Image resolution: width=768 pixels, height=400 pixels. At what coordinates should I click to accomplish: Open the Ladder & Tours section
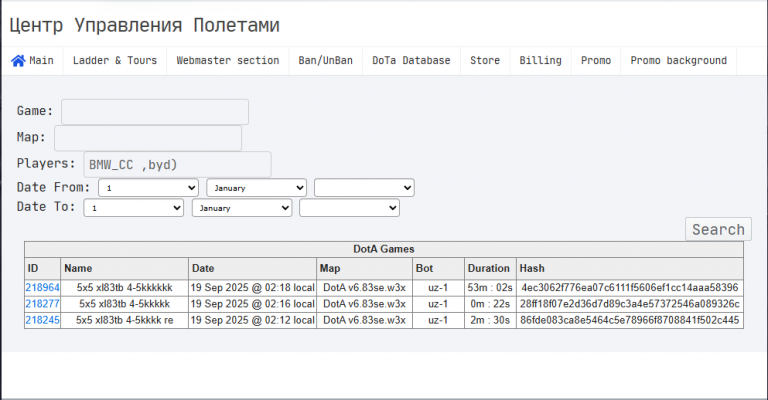pyautogui.click(x=115, y=61)
